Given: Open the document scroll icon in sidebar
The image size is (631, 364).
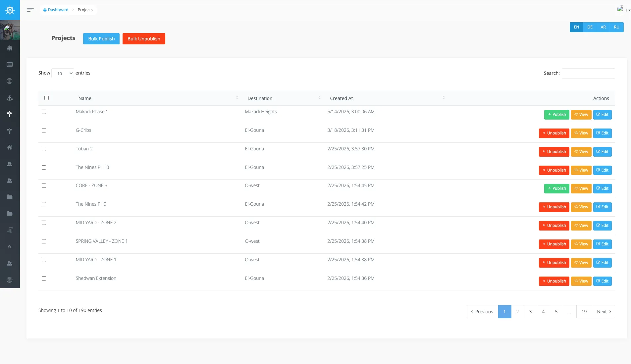Looking at the screenshot, I should 10,230.
